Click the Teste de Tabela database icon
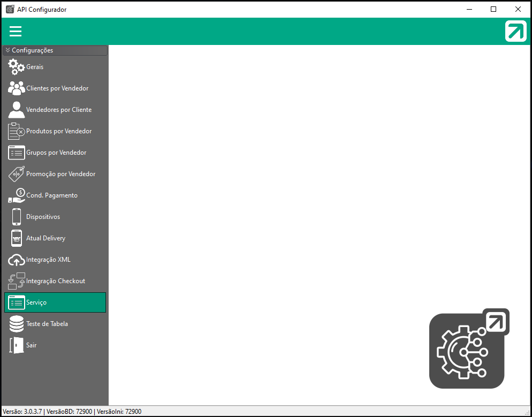 pos(16,324)
